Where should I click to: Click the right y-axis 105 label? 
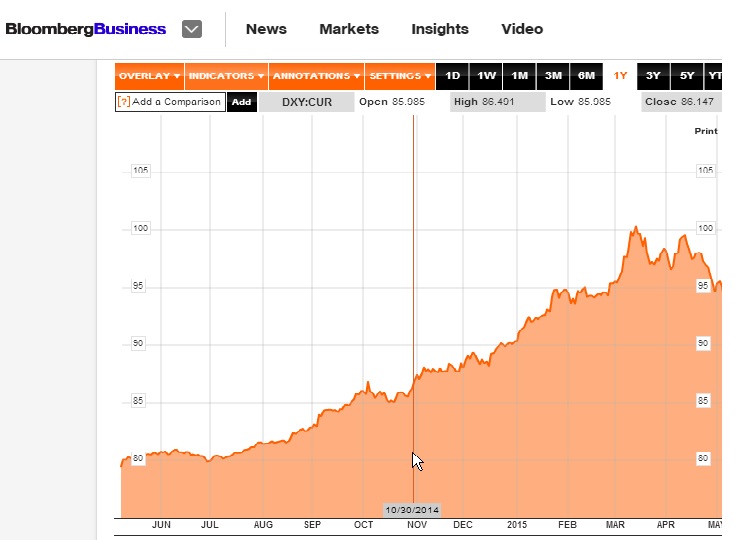[706, 170]
